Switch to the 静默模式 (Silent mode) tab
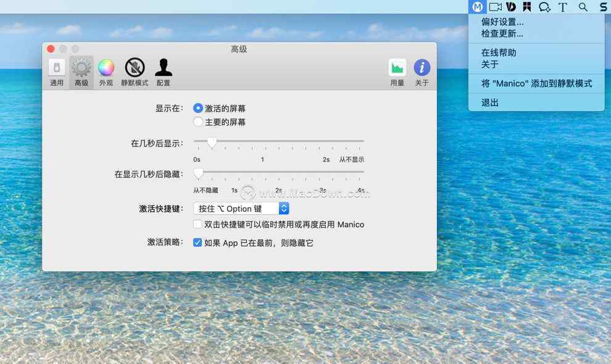Image resolution: width=611 pixels, height=364 pixels. pos(135,72)
